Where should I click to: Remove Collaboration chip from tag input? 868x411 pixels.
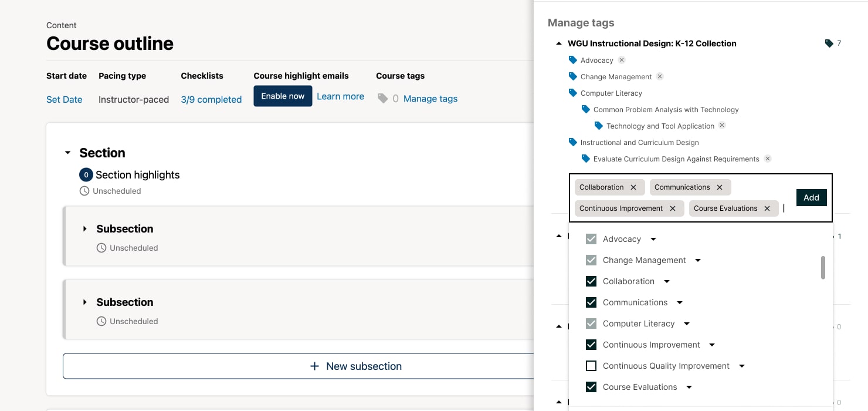[x=633, y=187]
